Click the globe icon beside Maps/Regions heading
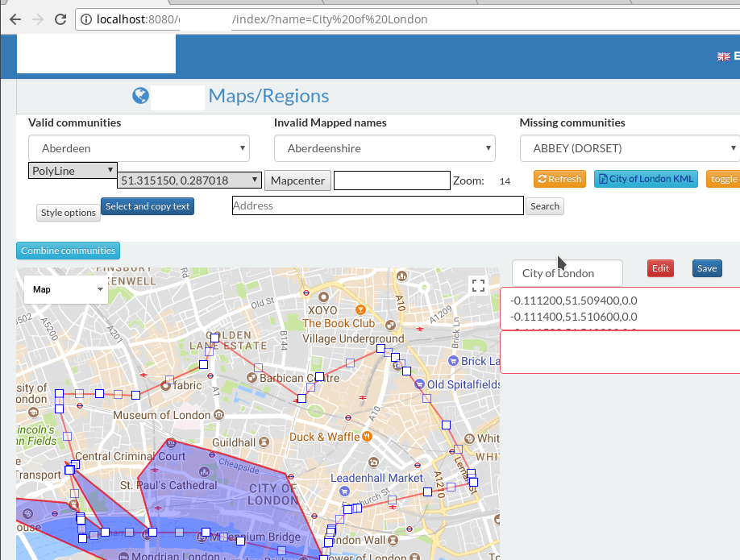740x560 pixels. (x=140, y=96)
